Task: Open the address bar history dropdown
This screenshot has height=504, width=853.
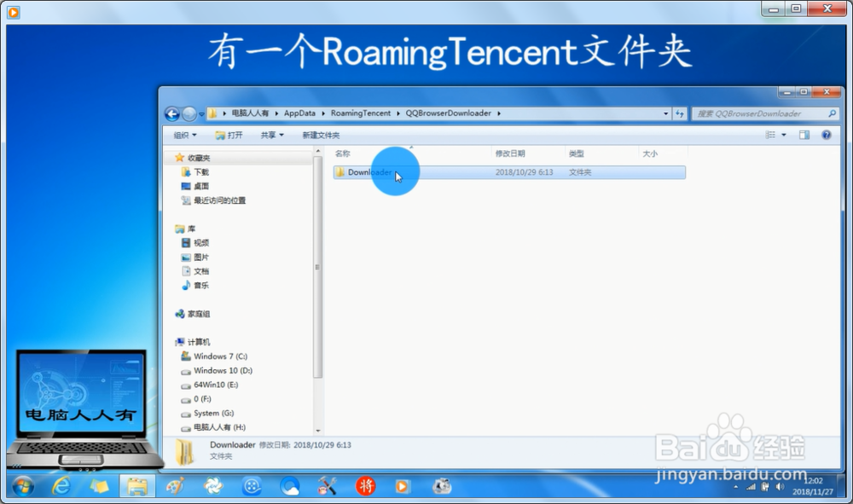Action: point(666,113)
